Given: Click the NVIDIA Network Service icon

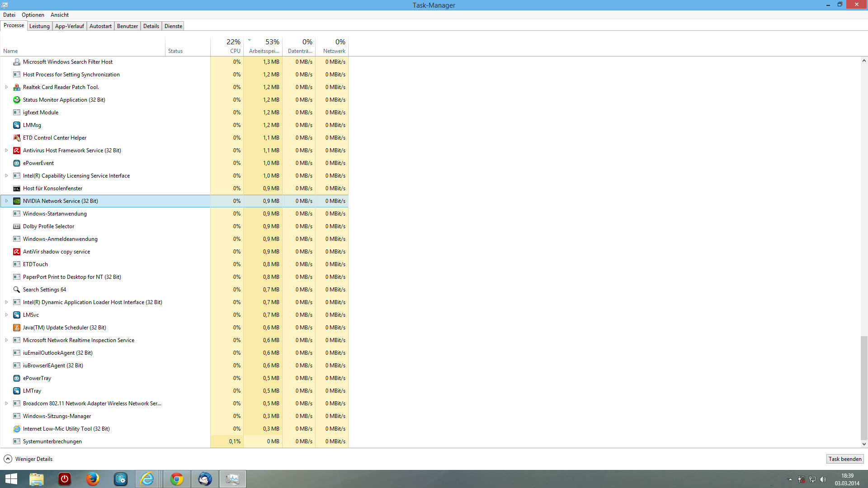Looking at the screenshot, I should (x=17, y=201).
